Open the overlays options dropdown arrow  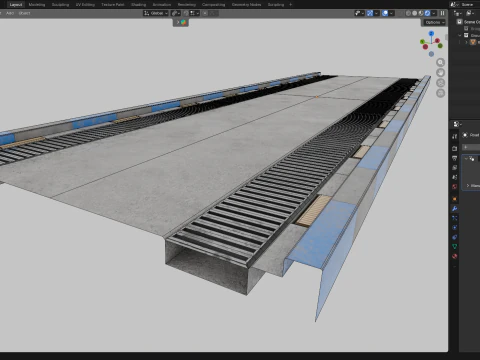(392, 13)
